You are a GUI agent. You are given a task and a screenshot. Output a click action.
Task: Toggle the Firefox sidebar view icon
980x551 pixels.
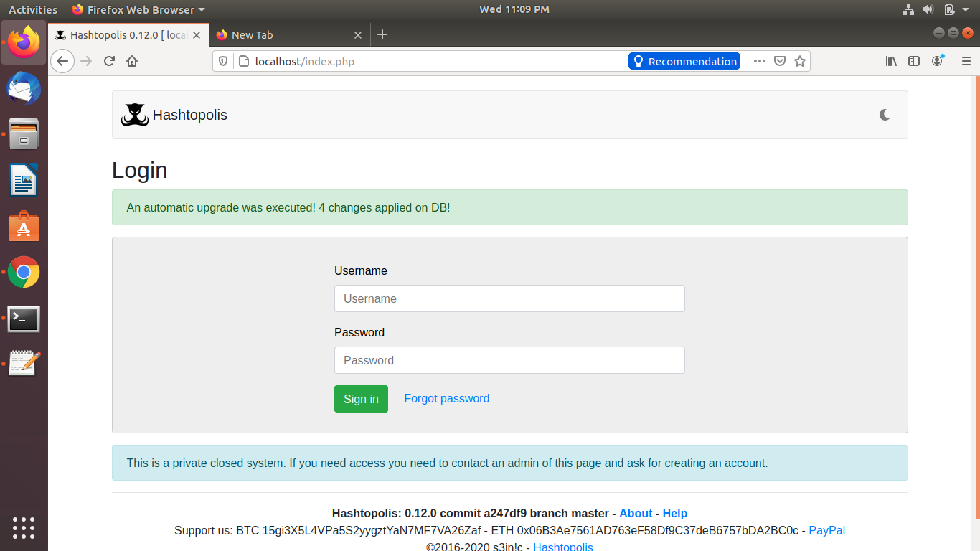tap(914, 61)
